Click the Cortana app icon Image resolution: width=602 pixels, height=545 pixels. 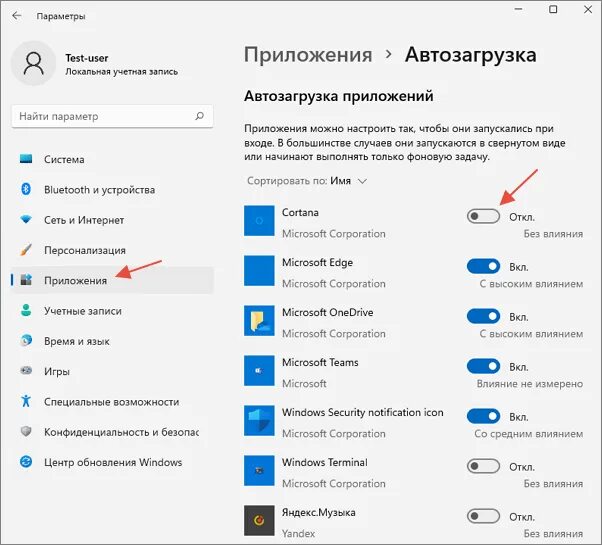[259, 221]
